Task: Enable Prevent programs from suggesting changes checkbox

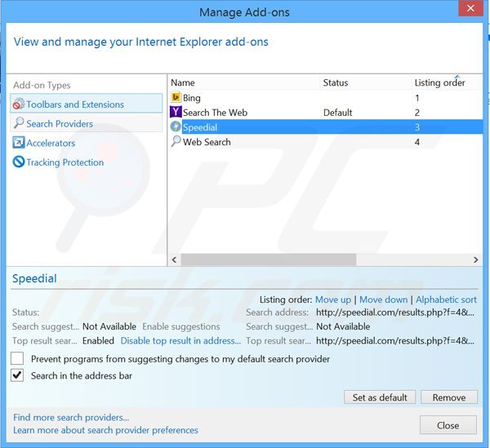Action: coord(17,358)
